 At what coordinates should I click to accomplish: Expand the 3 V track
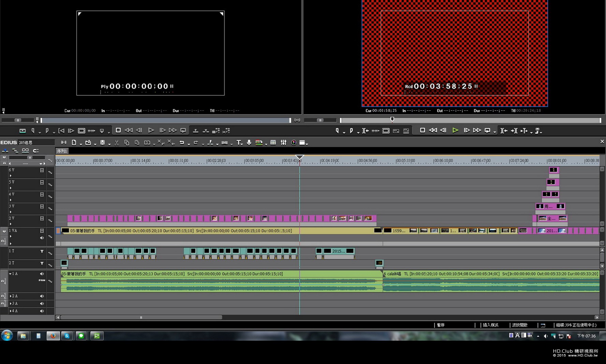(10, 212)
